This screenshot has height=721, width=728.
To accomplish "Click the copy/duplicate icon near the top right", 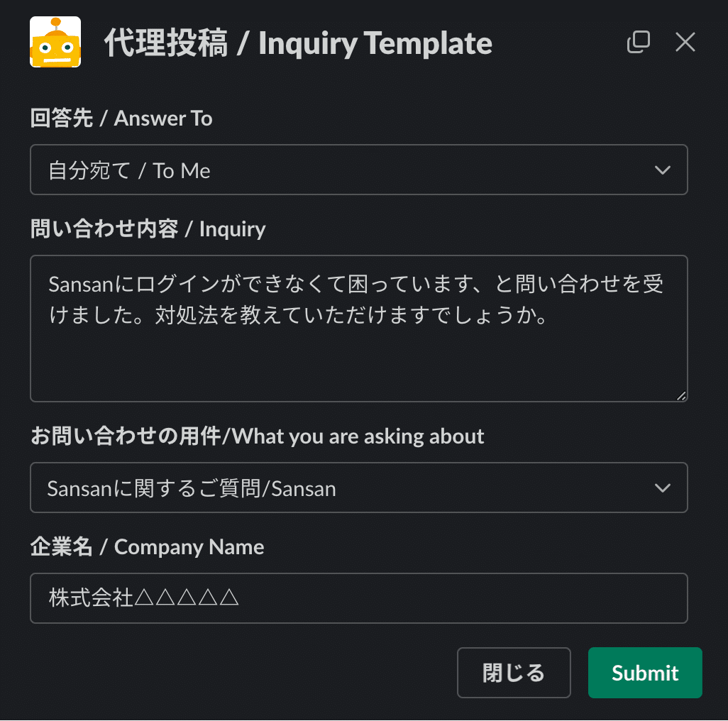I will click(639, 42).
